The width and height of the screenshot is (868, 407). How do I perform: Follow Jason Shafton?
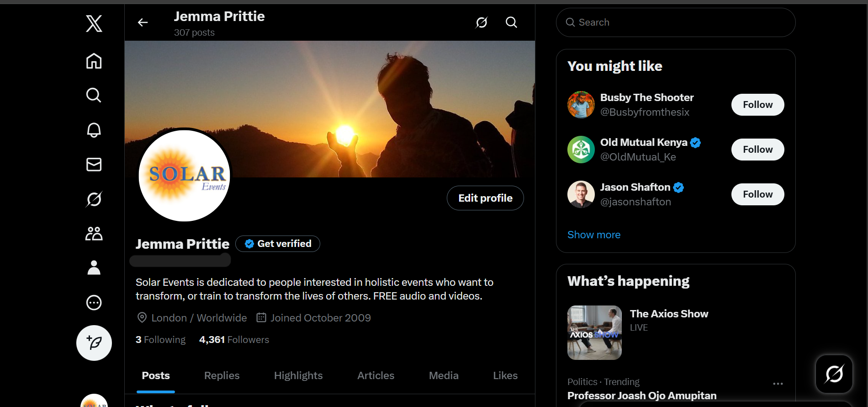(x=757, y=194)
